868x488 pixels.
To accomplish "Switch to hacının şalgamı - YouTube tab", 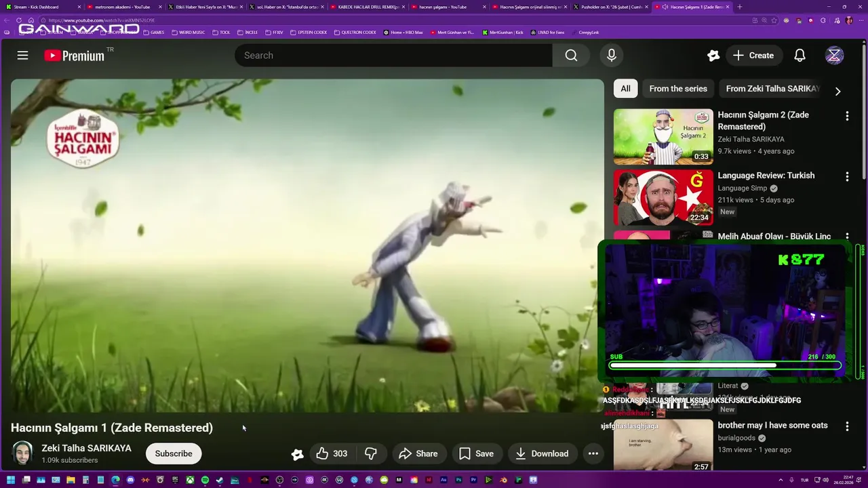I will pos(448,7).
